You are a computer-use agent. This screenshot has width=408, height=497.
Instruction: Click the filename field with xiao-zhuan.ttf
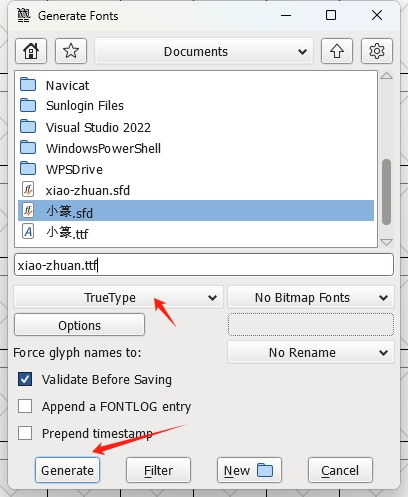click(204, 265)
